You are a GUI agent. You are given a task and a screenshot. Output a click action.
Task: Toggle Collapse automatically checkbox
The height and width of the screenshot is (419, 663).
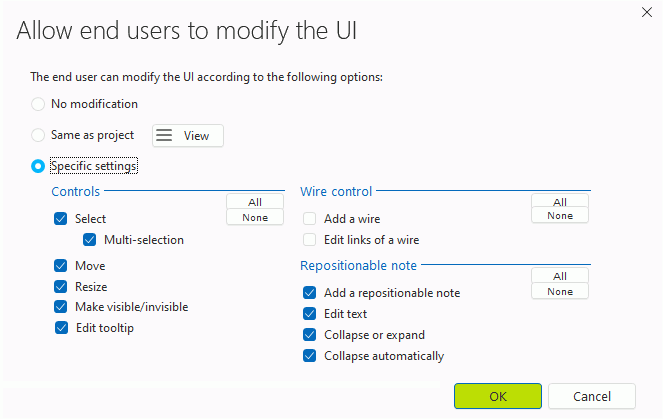(x=310, y=356)
